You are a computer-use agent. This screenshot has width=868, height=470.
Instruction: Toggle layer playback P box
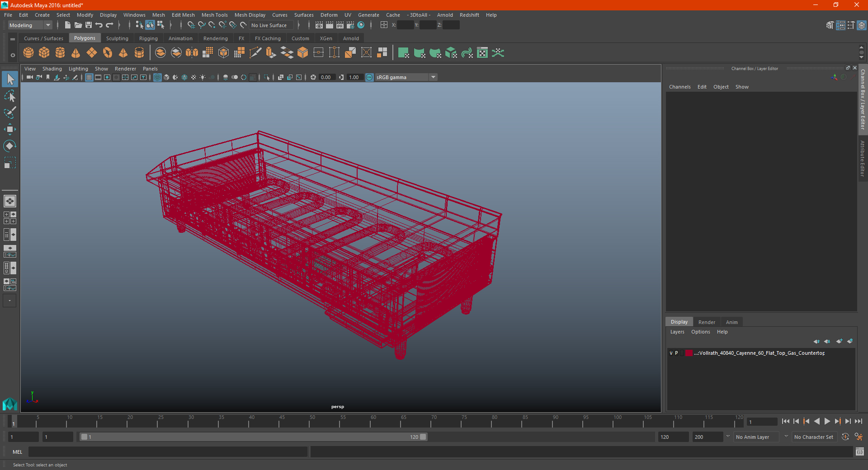pos(676,353)
